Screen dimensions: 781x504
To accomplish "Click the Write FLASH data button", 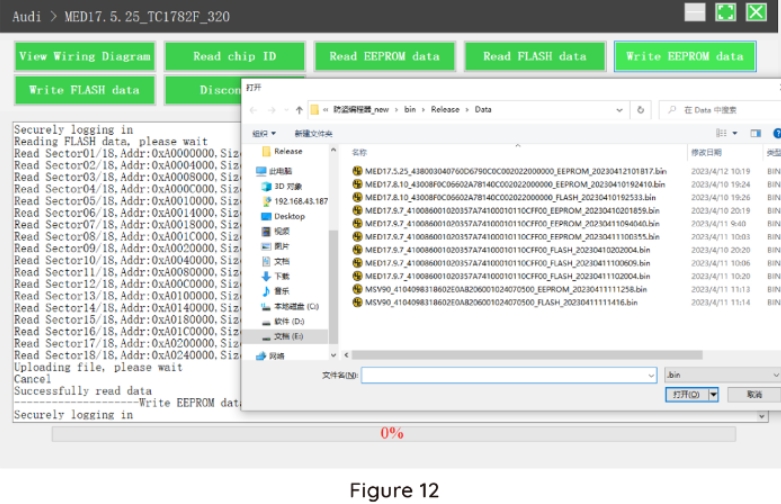I will click(x=85, y=90).
